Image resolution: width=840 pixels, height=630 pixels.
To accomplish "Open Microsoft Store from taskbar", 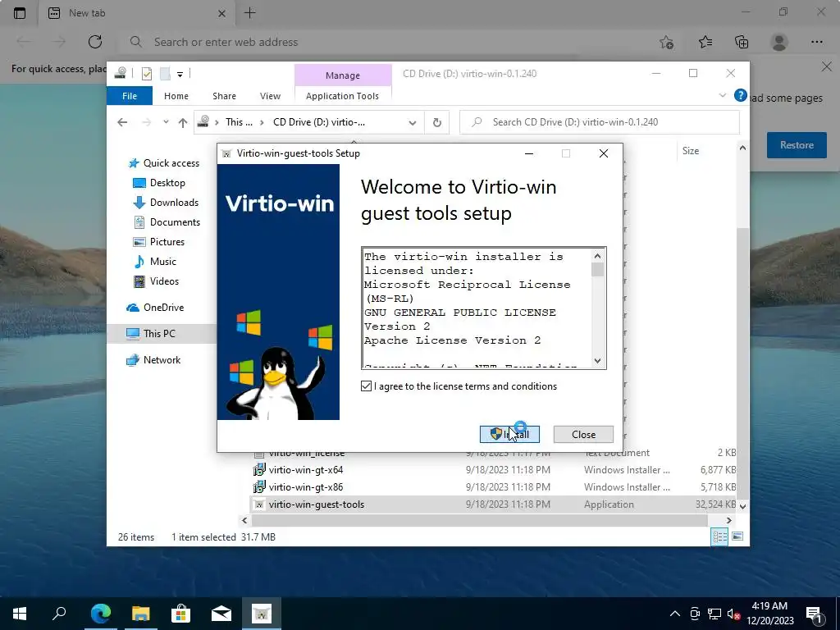I will (x=181, y=614).
